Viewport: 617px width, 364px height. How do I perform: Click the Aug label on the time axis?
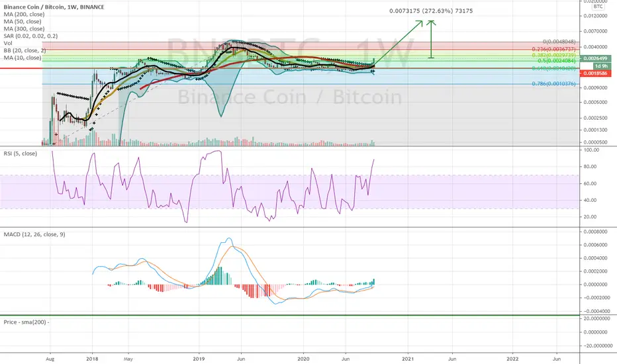tap(50, 359)
